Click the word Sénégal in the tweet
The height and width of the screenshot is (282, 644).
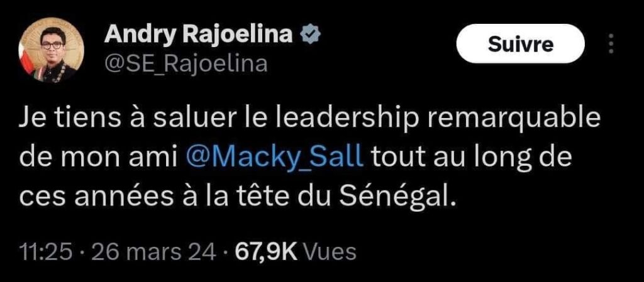click(x=402, y=196)
